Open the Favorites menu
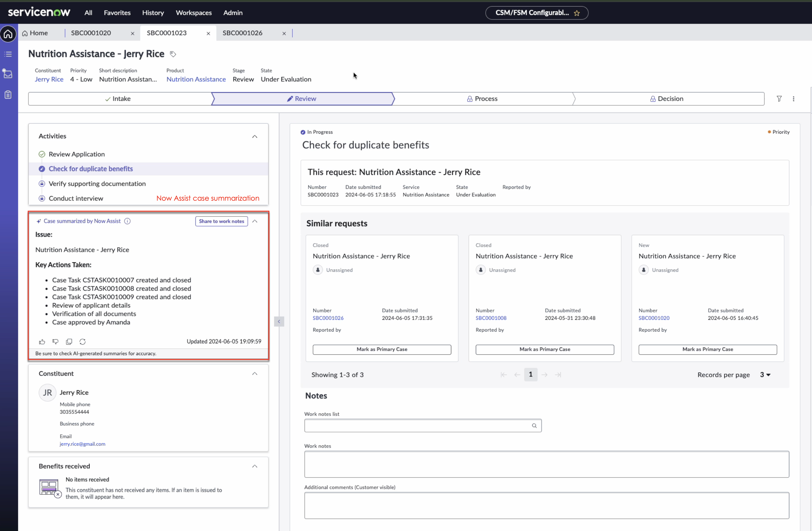 point(117,13)
